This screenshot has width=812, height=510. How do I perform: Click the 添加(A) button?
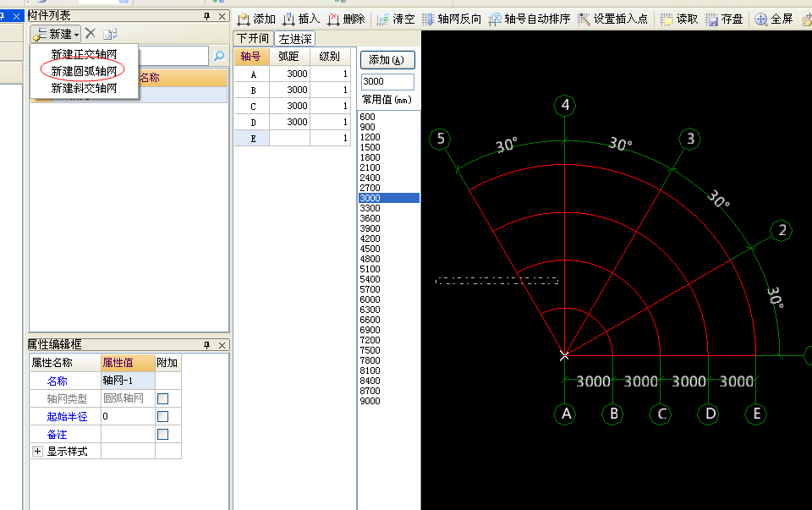[387, 60]
